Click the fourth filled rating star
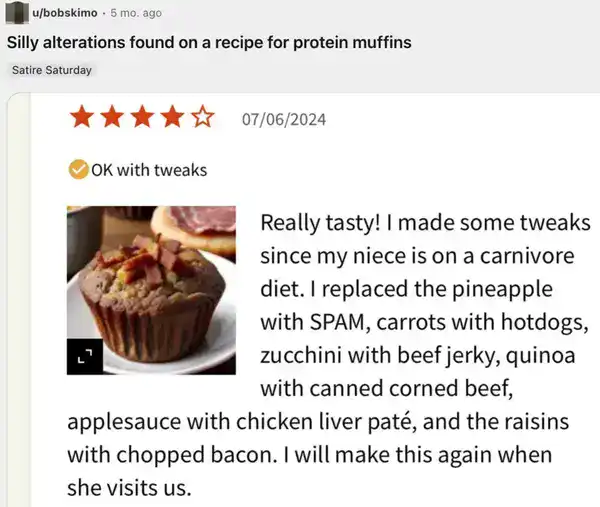The image size is (600, 507). (172, 119)
